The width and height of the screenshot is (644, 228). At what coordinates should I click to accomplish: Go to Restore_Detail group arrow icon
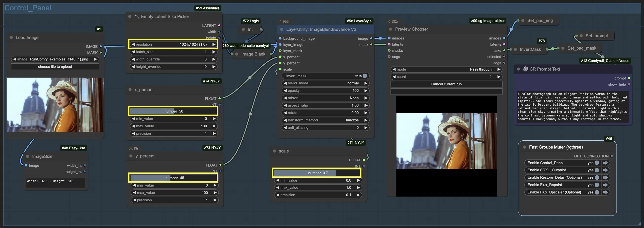[x=606, y=177]
